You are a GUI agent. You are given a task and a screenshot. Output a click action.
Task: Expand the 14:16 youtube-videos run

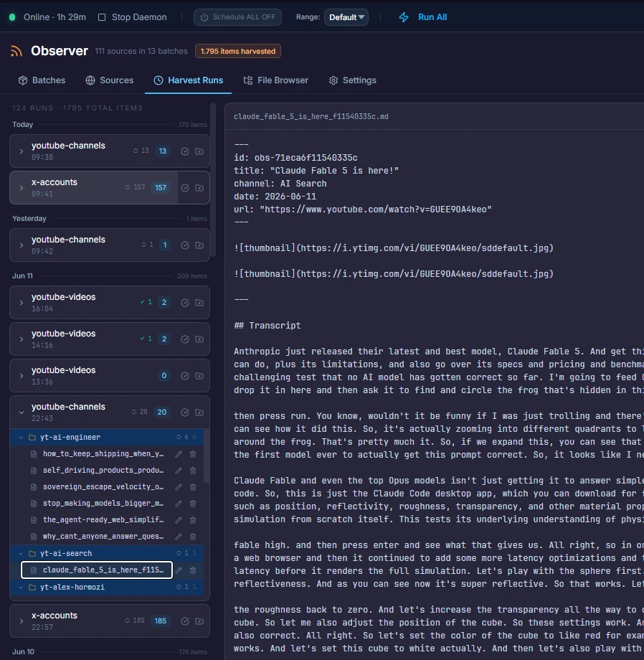coord(22,339)
